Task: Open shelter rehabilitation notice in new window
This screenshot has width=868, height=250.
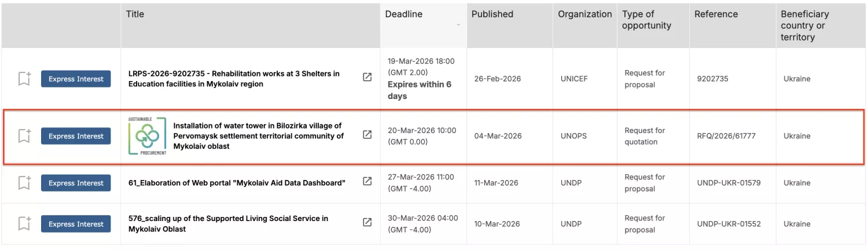Action: pyautogui.click(x=367, y=77)
